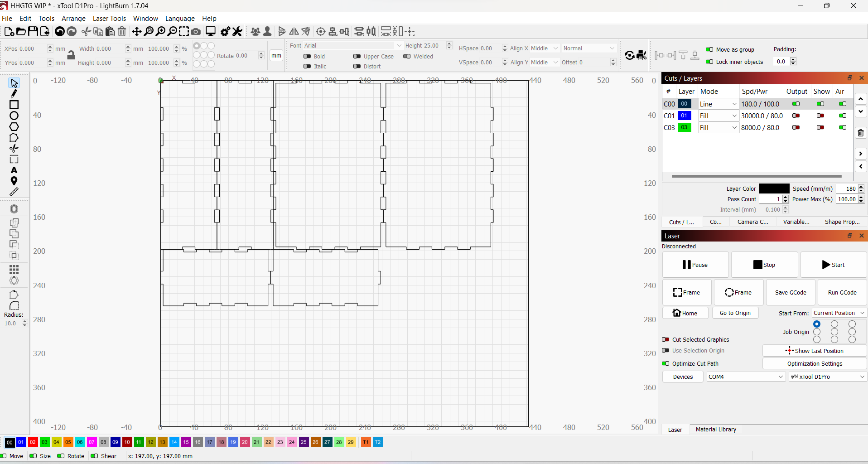Click the Undo arrow icon
The height and width of the screenshot is (464, 868).
59,32
